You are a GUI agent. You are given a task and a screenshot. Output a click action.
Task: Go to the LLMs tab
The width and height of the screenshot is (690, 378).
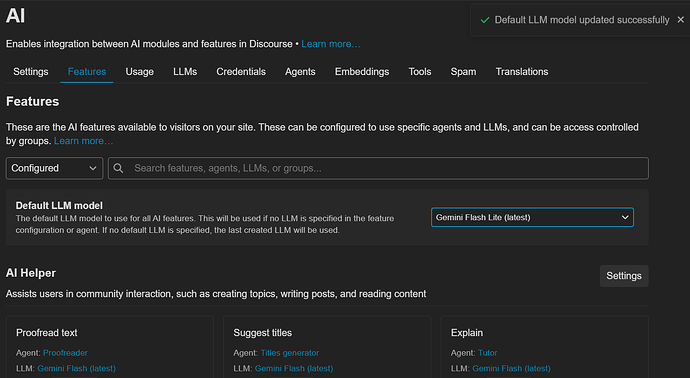185,72
